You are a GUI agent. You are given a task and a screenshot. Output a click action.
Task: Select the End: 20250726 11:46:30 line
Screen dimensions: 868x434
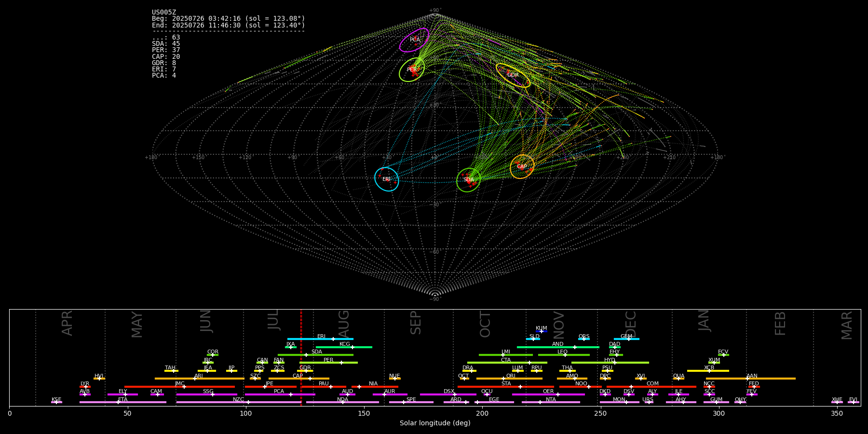coord(229,25)
